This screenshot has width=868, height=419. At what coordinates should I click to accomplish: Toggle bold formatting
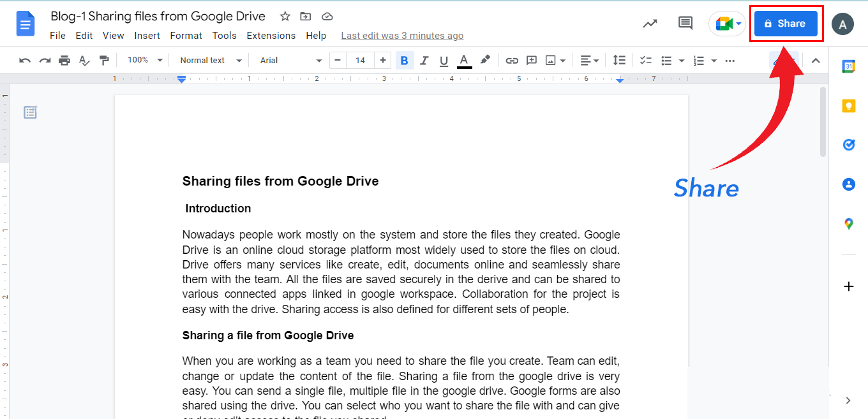404,61
